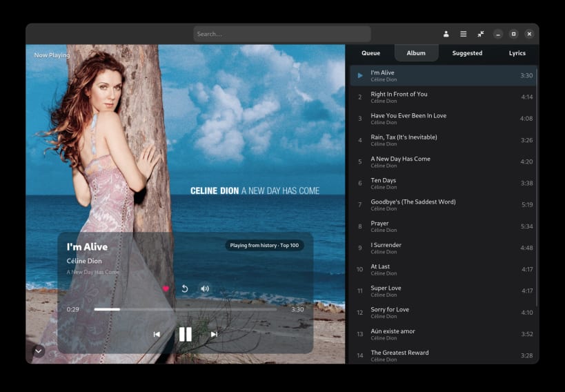
Task: Open the volume speaker control
Action: (205, 288)
